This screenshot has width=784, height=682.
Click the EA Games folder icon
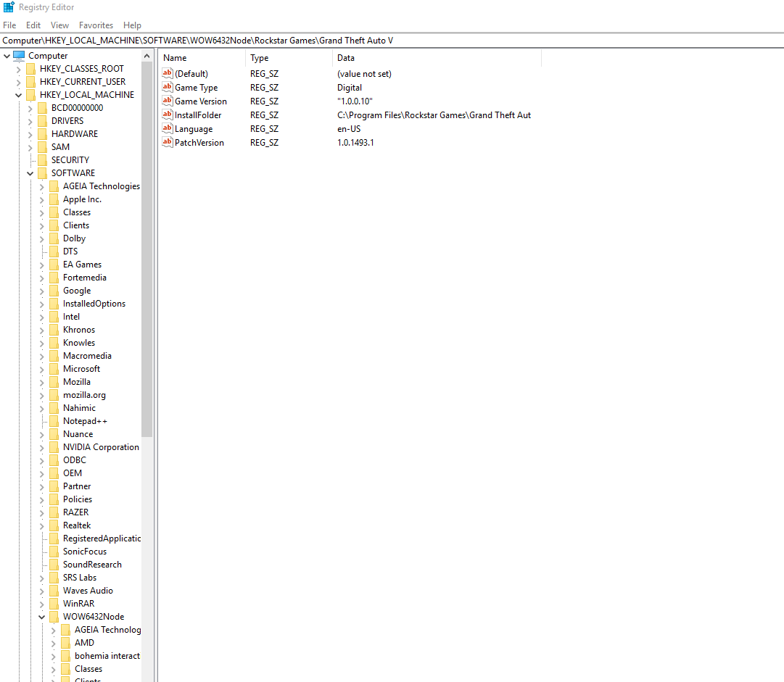tap(54, 265)
